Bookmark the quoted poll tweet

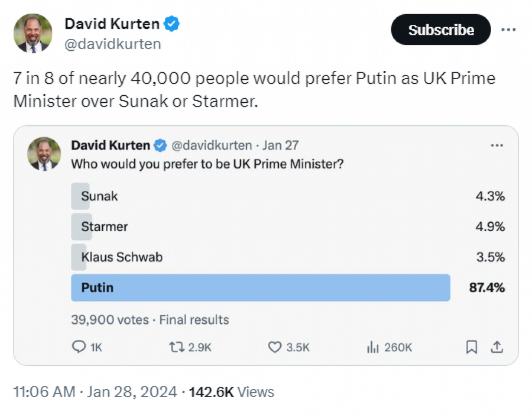(472, 347)
